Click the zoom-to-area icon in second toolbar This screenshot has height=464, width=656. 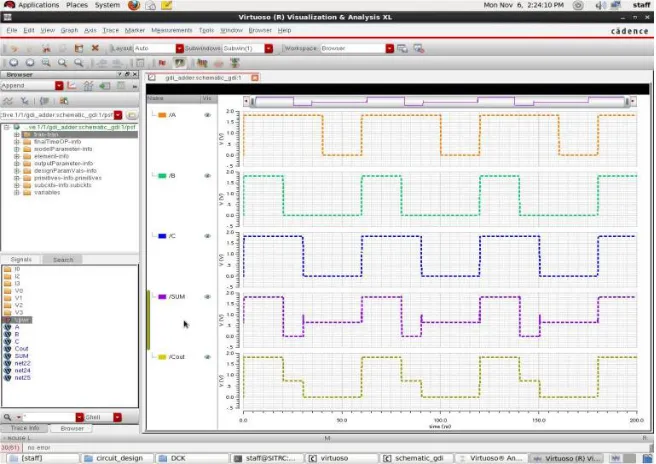coord(46,63)
